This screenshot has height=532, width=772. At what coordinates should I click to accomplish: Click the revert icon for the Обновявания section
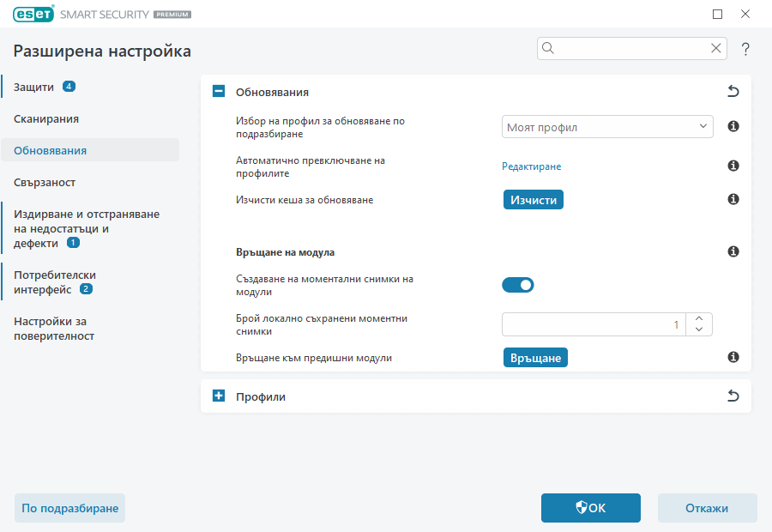733,89
